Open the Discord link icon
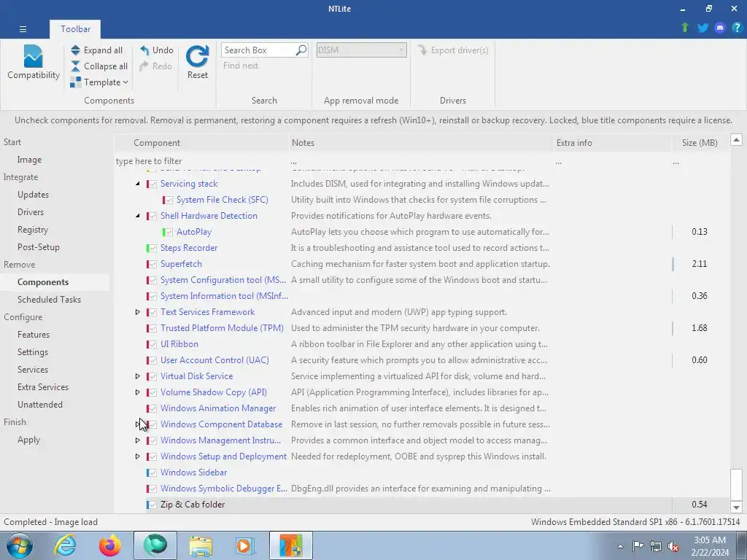The width and height of the screenshot is (747, 560). [720, 28]
